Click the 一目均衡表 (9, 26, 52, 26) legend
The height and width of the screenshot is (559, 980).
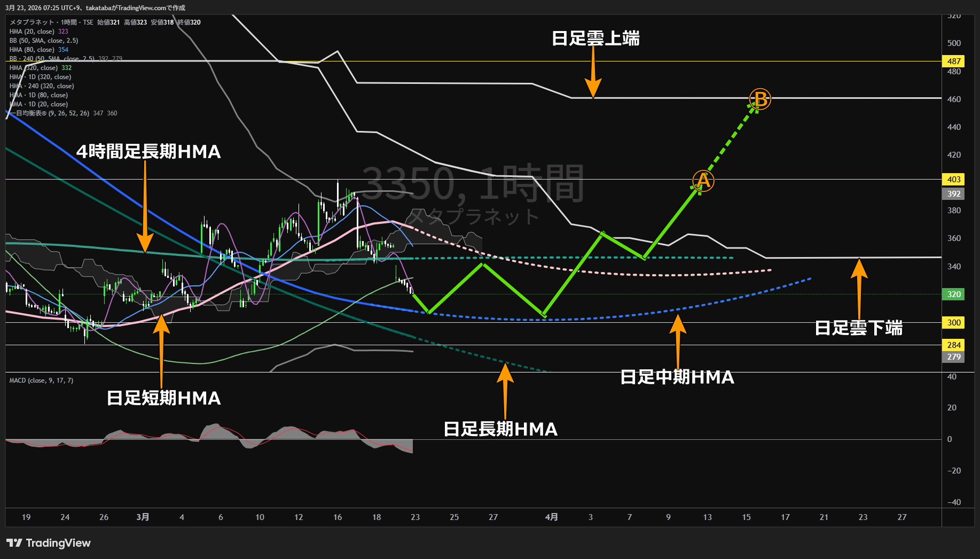coord(63,113)
